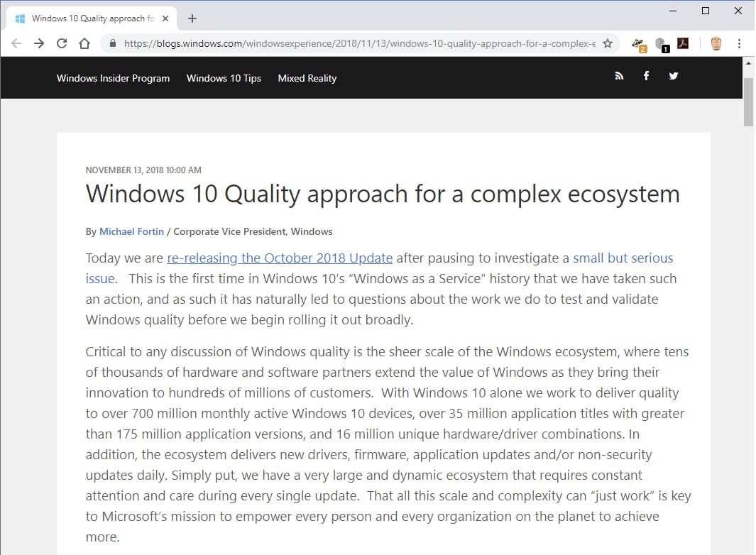
Task: Click the text Corporate Vice President, Windows
Action: pos(253,231)
